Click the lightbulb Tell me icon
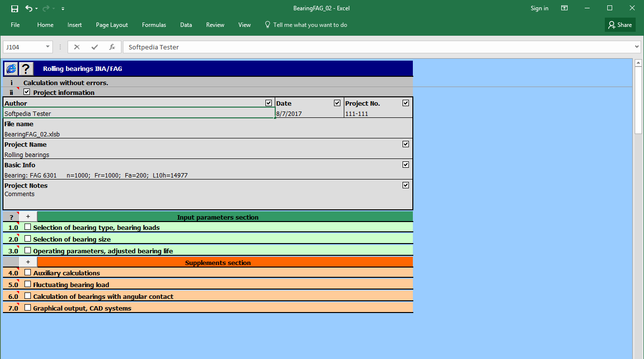This screenshot has width=644, height=359. 267,24
